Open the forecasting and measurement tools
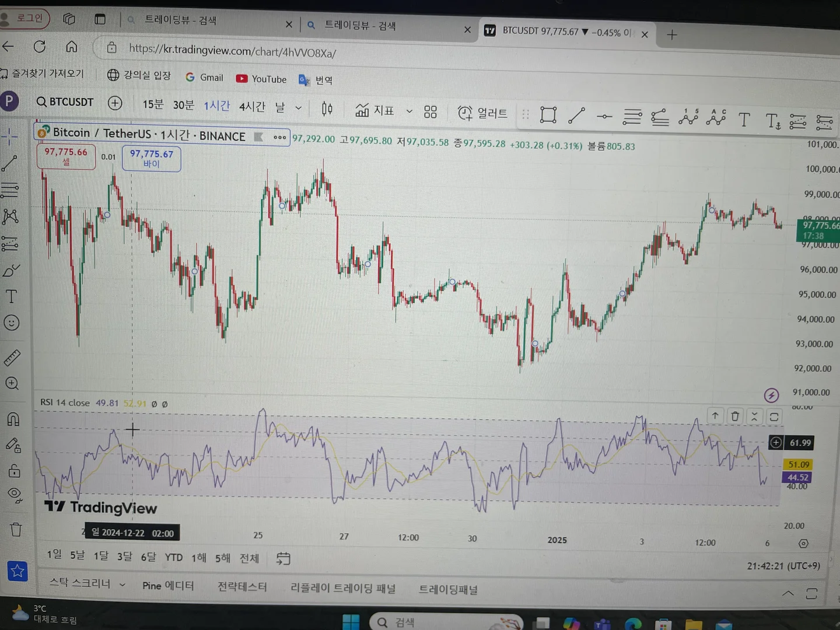 [x=10, y=244]
